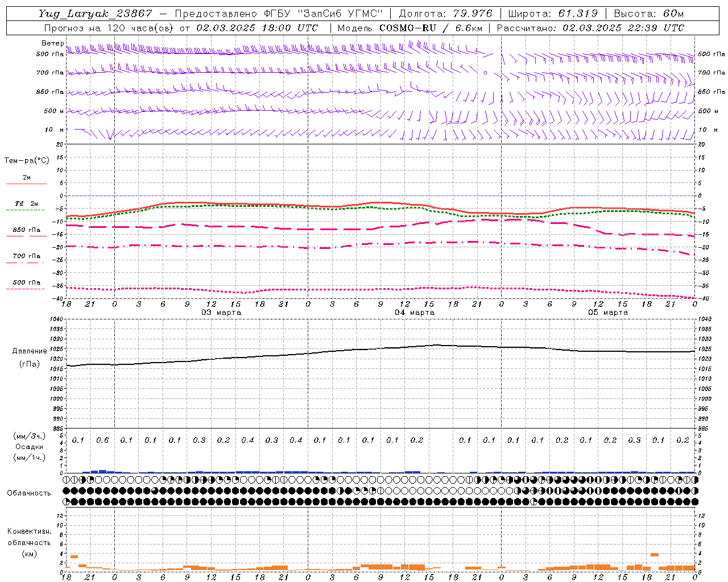Click the '04 марта' date label
Image resolution: width=728 pixels, height=582 pixels.
click(415, 313)
